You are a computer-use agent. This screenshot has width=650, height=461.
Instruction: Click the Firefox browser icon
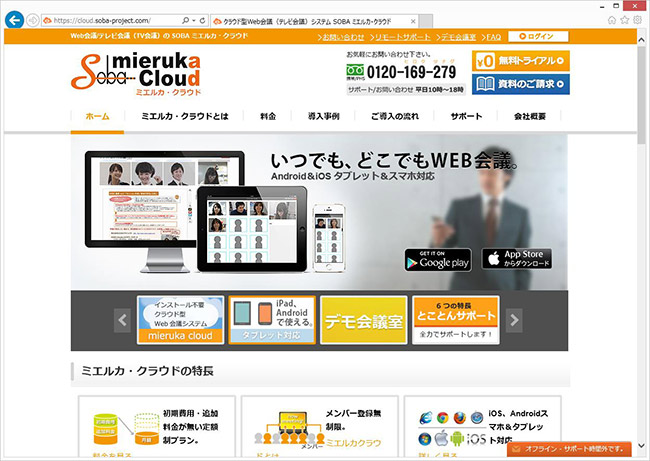point(459,417)
